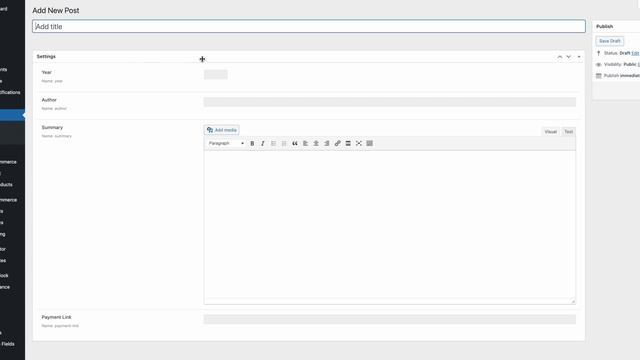
Task: Collapse the Settings panel toggle arrow
Action: tap(579, 57)
